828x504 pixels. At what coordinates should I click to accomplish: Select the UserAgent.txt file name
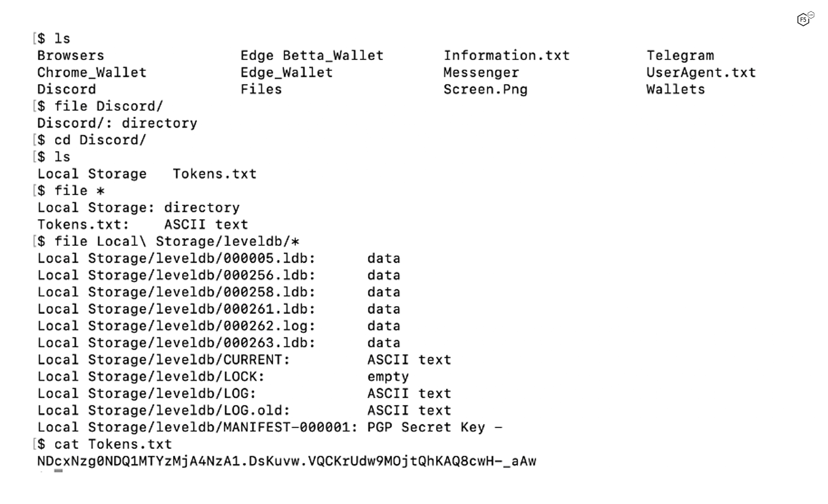pyautogui.click(x=701, y=73)
